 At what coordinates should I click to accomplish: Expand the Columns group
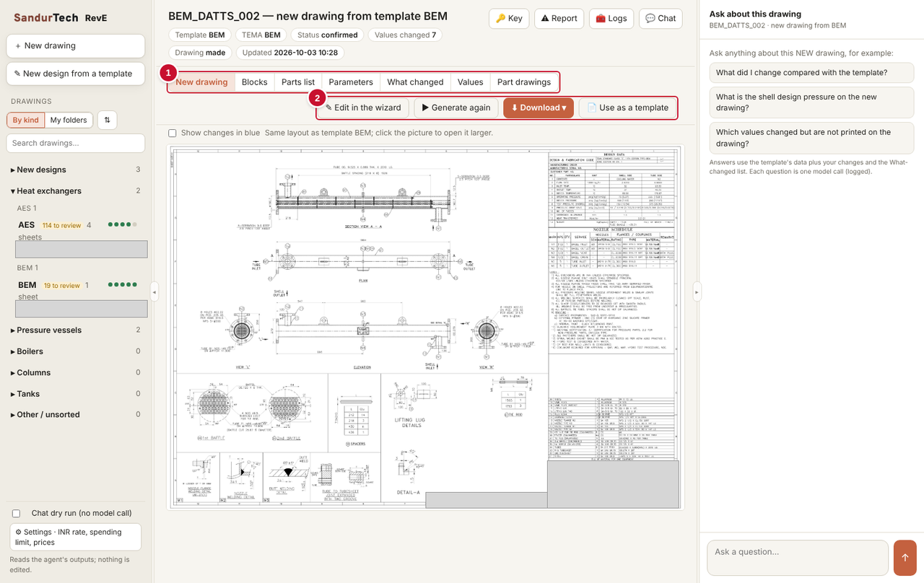click(76, 372)
